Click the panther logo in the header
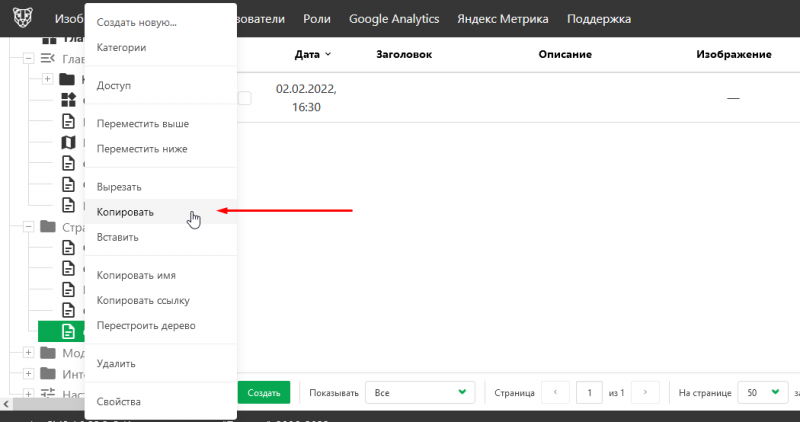800x422 pixels. (21, 19)
